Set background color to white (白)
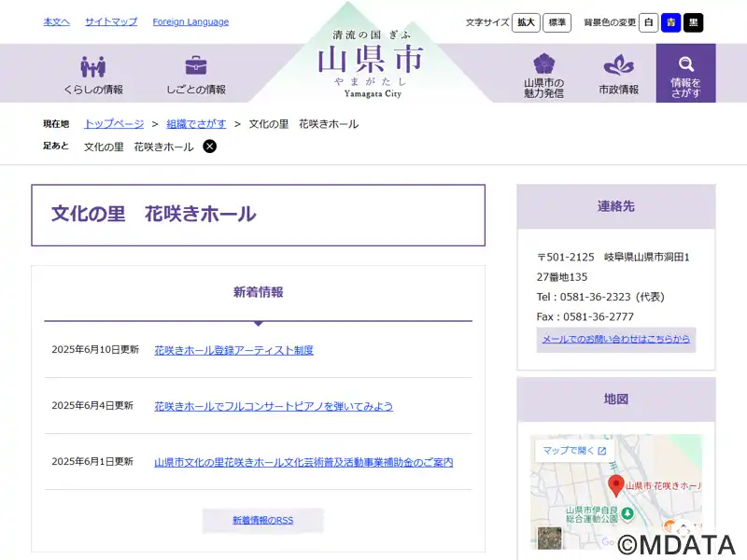The height and width of the screenshot is (560, 747). [x=648, y=22]
